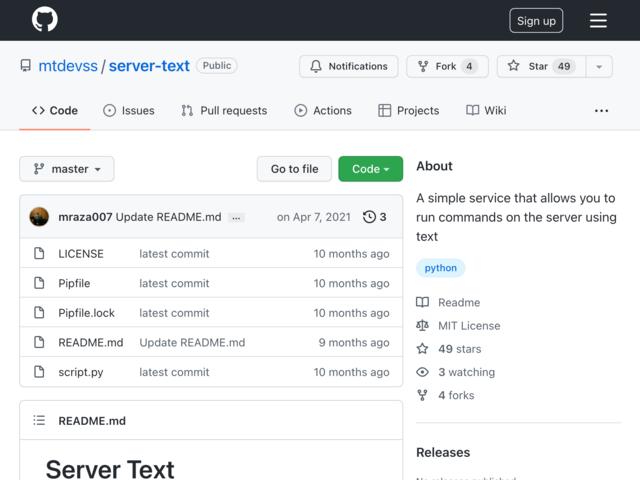Open the master branch selector

(x=67, y=169)
